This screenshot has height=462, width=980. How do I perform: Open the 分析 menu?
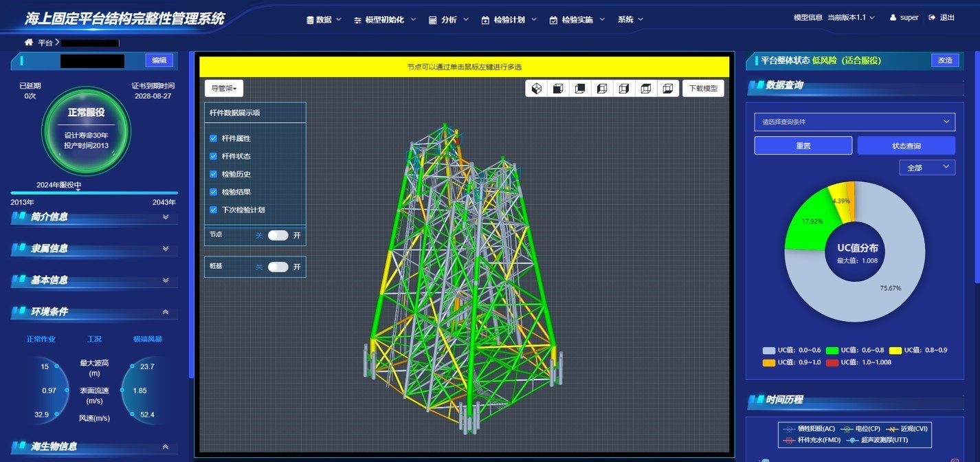point(449,20)
